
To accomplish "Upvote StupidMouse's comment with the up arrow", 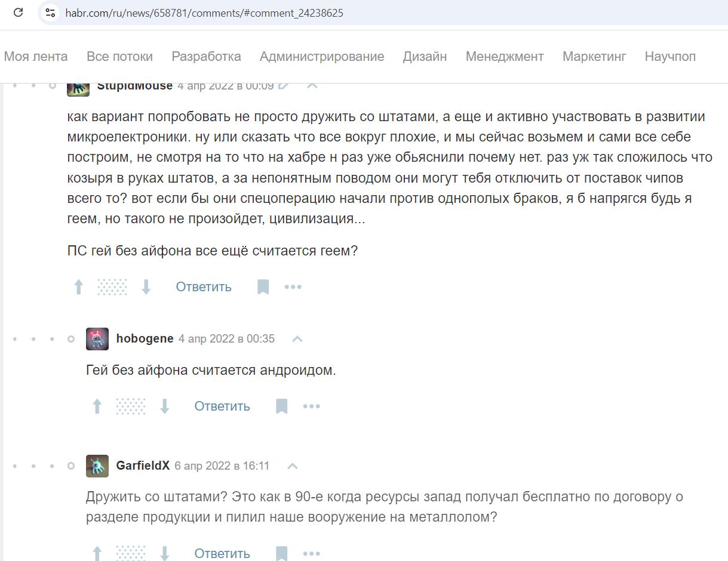I will [78, 287].
